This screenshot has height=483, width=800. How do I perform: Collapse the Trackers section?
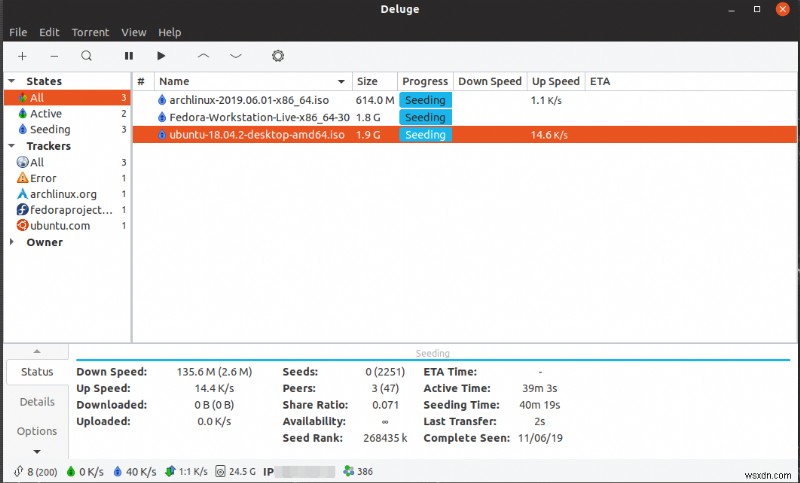pyautogui.click(x=12, y=146)
